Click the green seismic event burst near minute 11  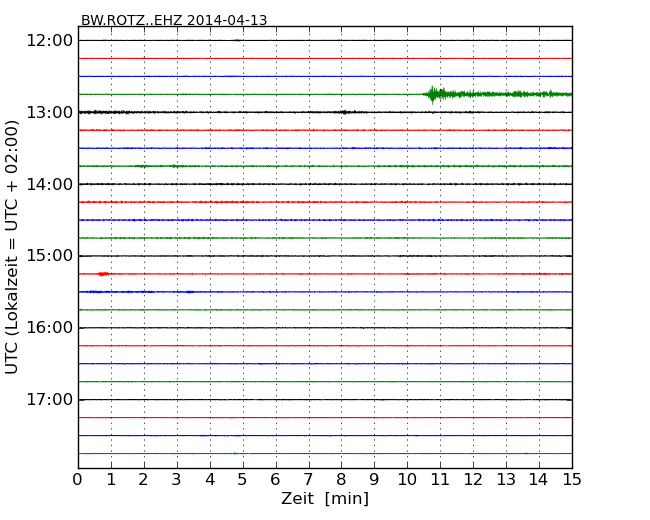437,95
